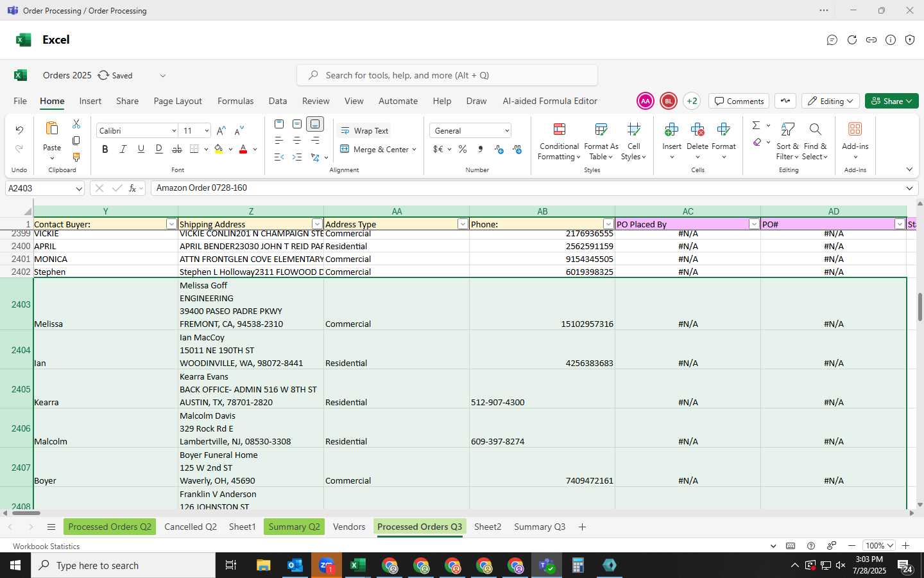The width and height of the screenshot is (924, 578).
Task: Click Workbook Statistics in status bar
Action: (46, 547)
